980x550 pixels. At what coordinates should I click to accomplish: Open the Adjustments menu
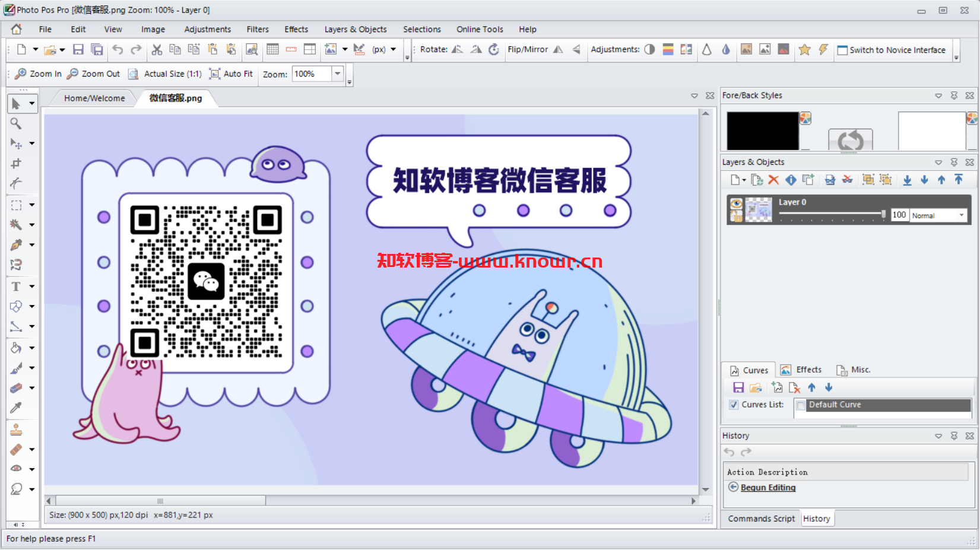click(207, 29)
